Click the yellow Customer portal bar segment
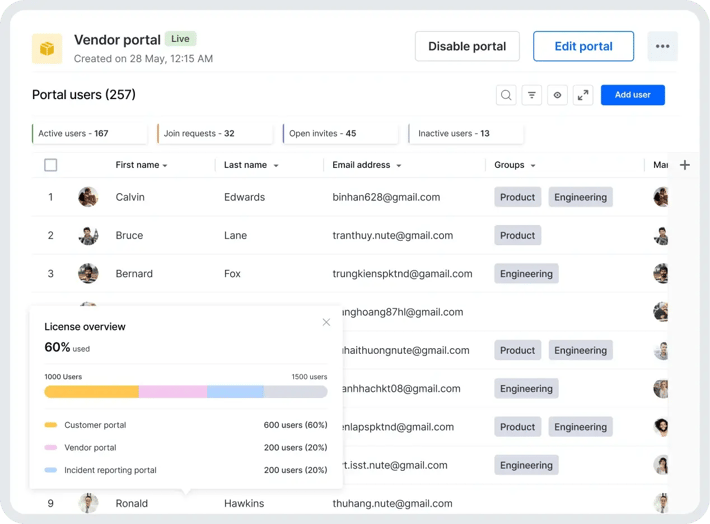The height and width of the screenshot is (524, 710). [x=91, y=392]
